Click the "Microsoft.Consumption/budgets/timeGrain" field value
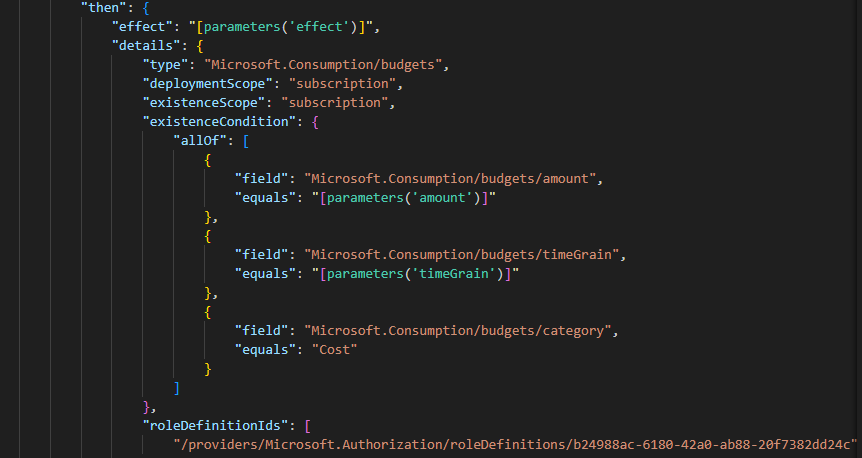The width and height of the screenshot is (862, 458). coord(462,255)
